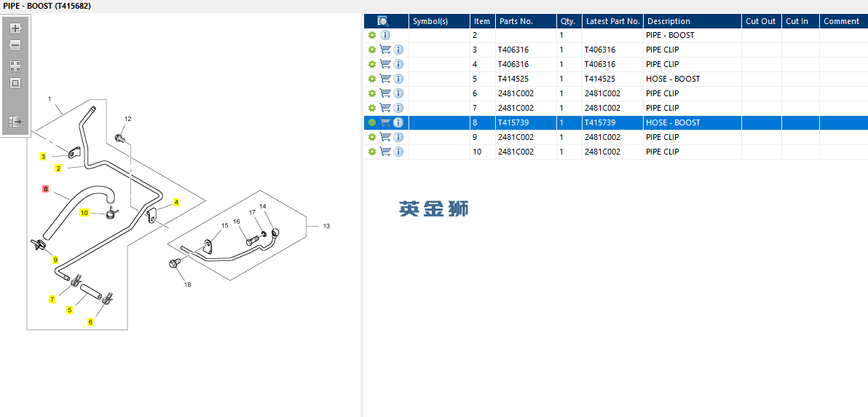Screen dimensions: 868x417
Task: Click the four-squares view icon in diagram toolbar
Action: tap(15, 66)
